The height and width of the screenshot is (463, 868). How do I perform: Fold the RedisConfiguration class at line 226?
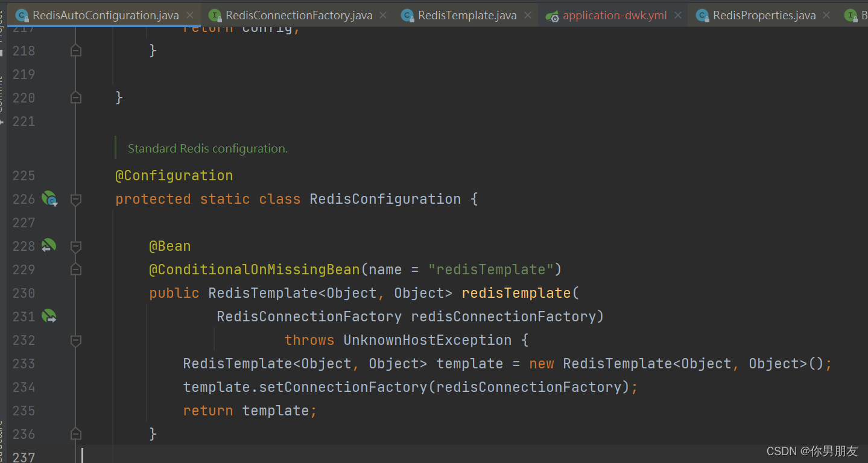point(76,199)
